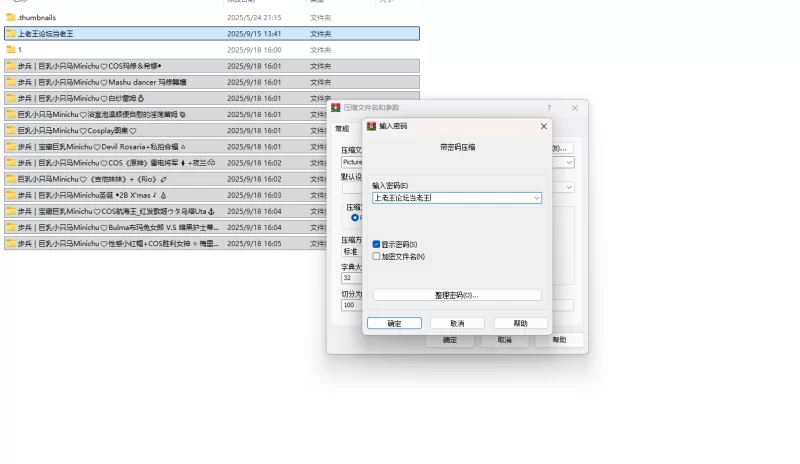
Task: Enable the 加密文件名 checkbox
Action: coord(376,256)
